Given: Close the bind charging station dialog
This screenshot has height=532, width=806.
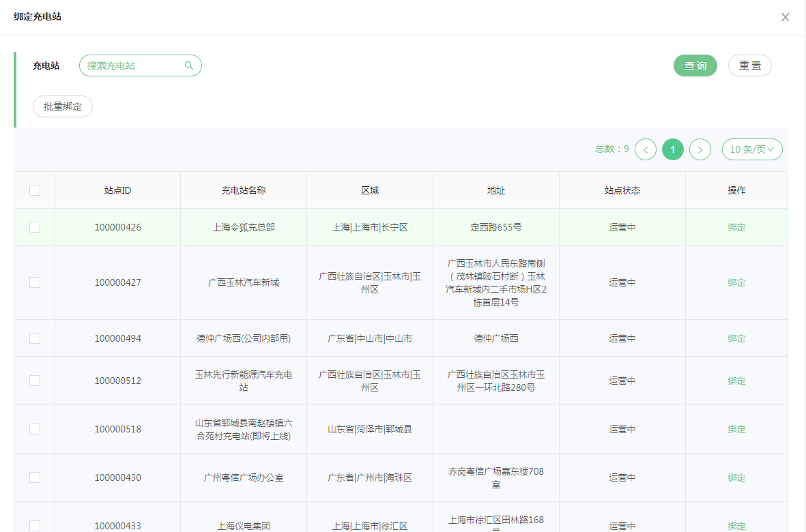Looking at the screenshot, I should coord(785,17).
